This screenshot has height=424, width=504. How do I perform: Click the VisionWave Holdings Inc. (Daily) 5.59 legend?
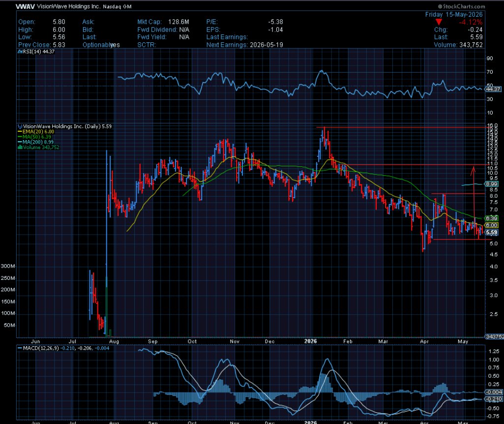65,126
